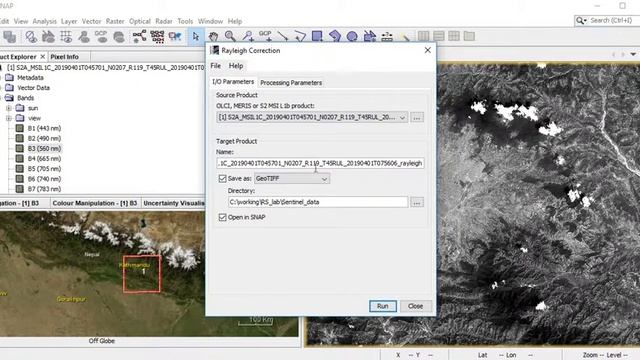Close the Product Explorer tab
This screenshot has width=640, height=360.
coord(42,57)
